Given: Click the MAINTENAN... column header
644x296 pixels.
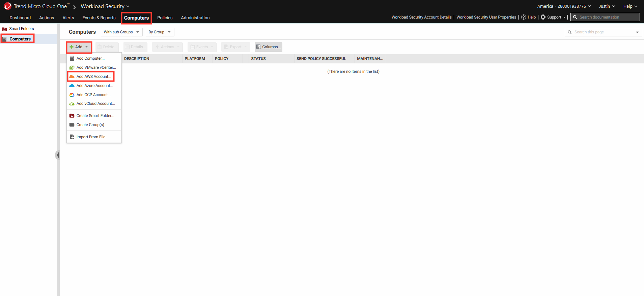Looking at the screenshot, I should point(370,59).
